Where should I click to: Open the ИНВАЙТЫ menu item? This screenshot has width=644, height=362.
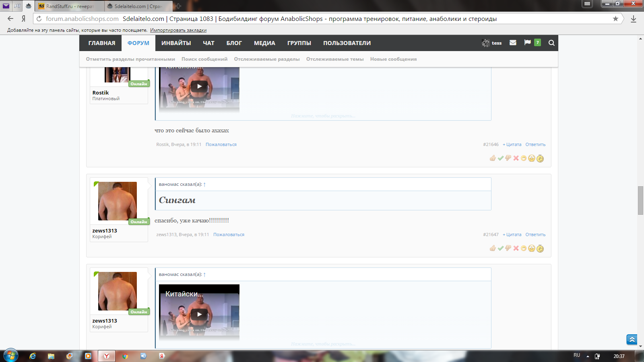pos(176,43)
